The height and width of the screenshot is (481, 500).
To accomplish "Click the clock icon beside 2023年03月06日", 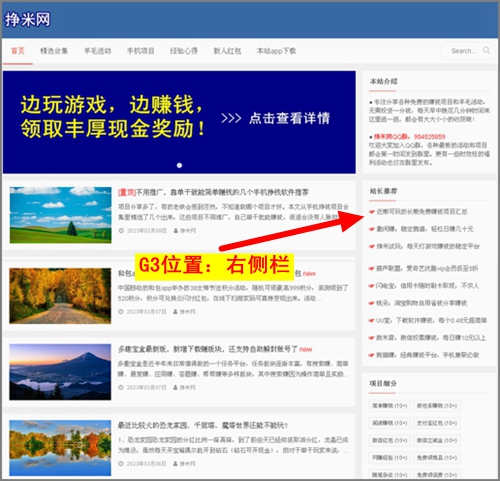I will tap(121, 464).
